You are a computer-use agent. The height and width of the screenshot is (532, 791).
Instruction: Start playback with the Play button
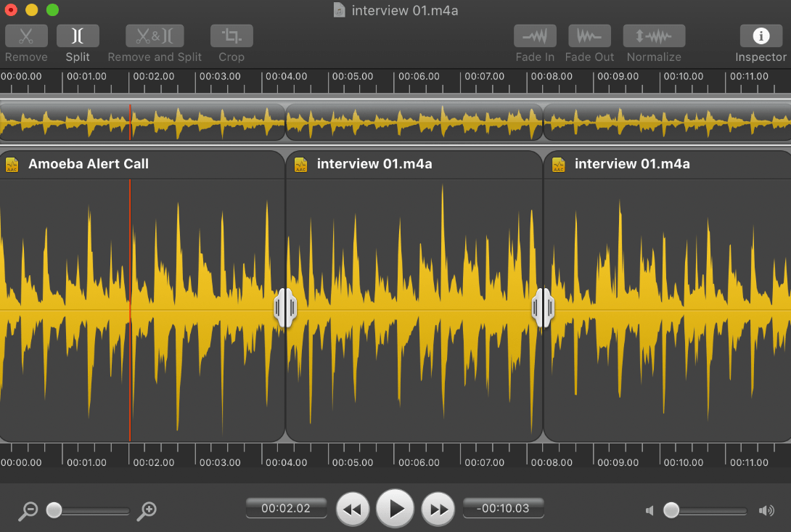click(395, 509)
